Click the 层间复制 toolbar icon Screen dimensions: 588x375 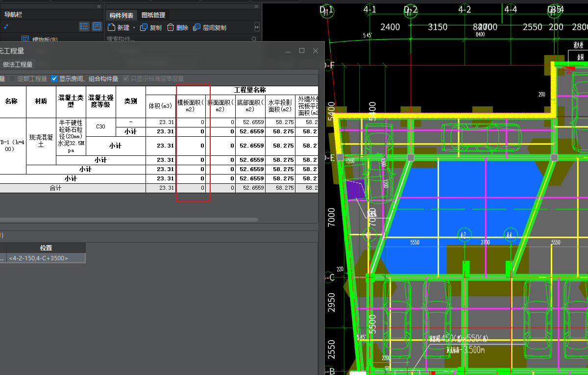click(197, 27)
